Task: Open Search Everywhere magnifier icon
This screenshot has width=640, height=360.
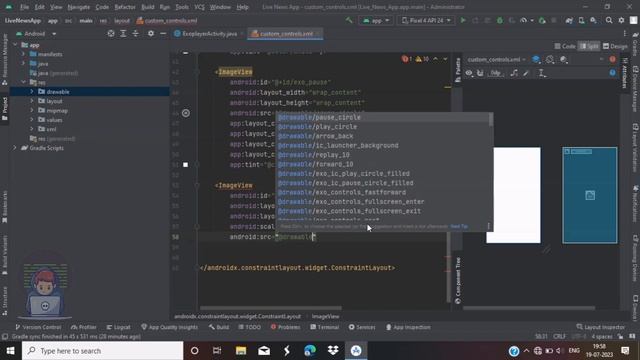Action: click(609, 20)
